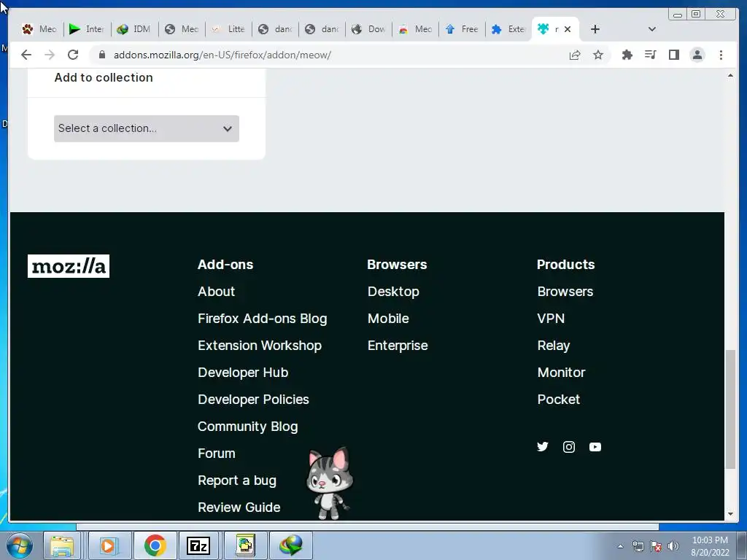
Task: Toggle the side panel icon
Action: click(x=673, y=55)
